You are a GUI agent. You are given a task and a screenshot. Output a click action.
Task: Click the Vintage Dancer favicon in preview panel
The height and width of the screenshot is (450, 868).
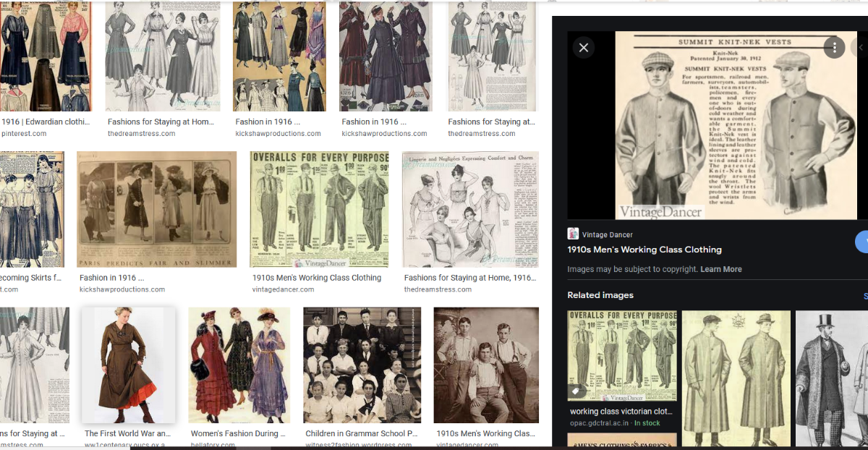[573, 234]
